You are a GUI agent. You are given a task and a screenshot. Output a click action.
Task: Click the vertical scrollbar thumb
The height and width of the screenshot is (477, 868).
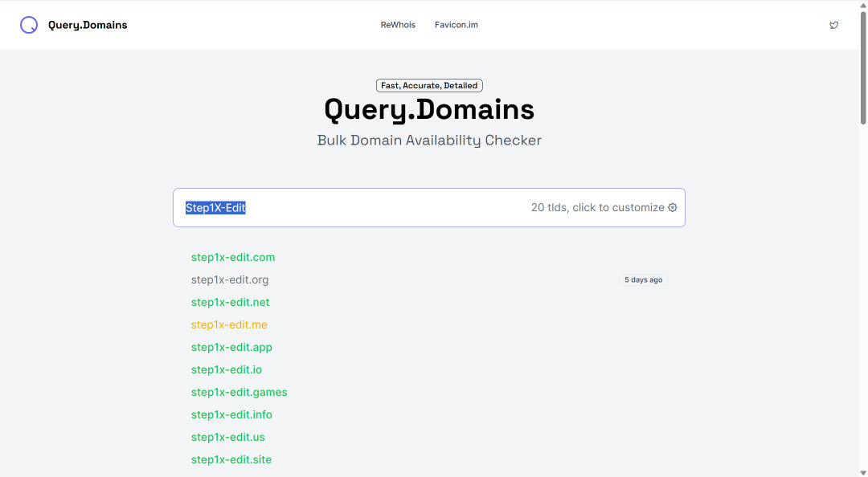pyautogui.click(x=863, y=67)
